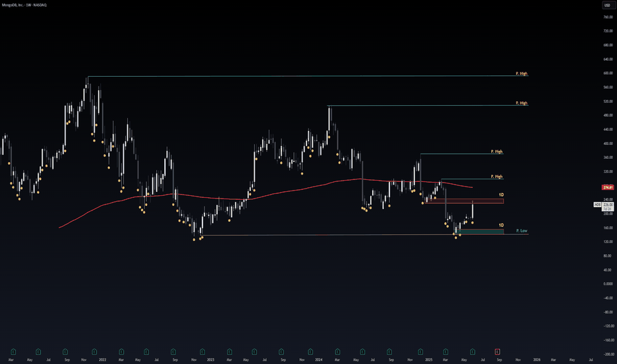Select the P. High label near 300
Screen dimensions: 617x364
(x=497, y=177)
